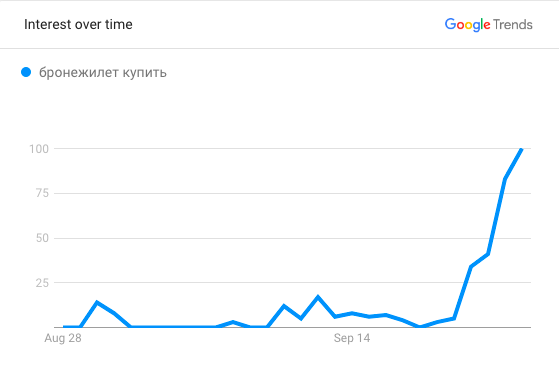Click the Aug 28 date label
The width and height of the screenshot is (559, 375).
coord(63,338)
